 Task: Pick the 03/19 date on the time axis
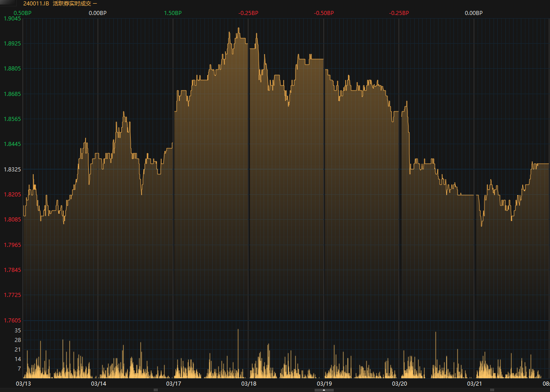[324, 383]
